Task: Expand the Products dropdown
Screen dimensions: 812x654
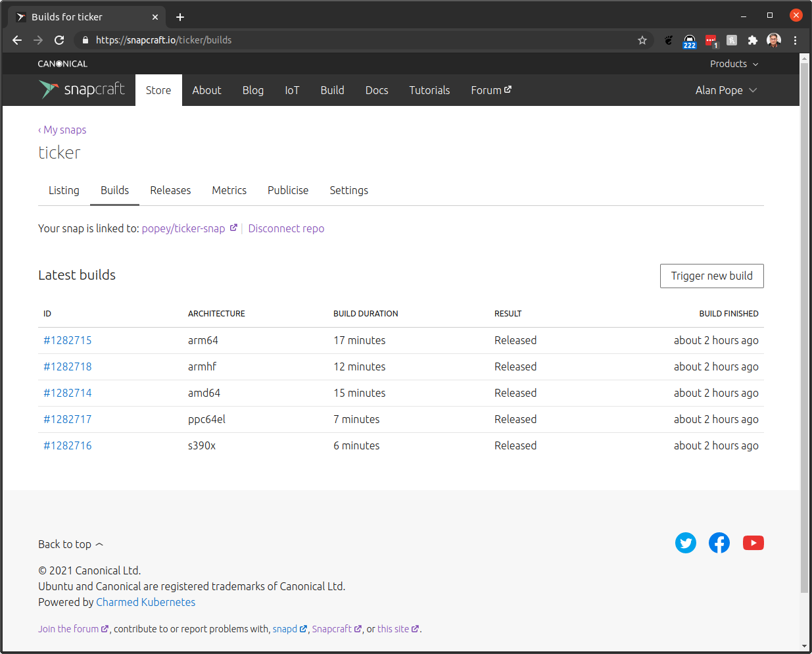Action: (734, 64)
